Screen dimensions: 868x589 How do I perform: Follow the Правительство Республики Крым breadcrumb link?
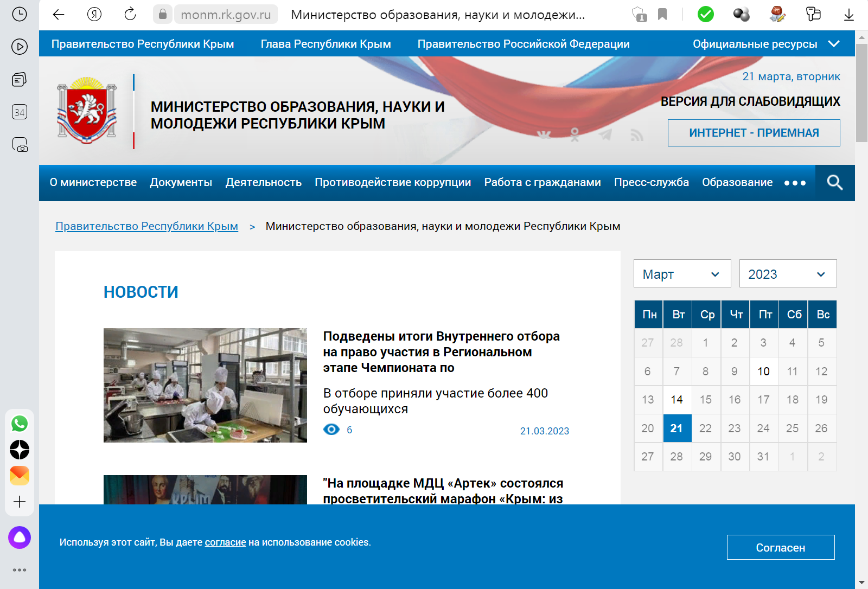tap(146, 226)
